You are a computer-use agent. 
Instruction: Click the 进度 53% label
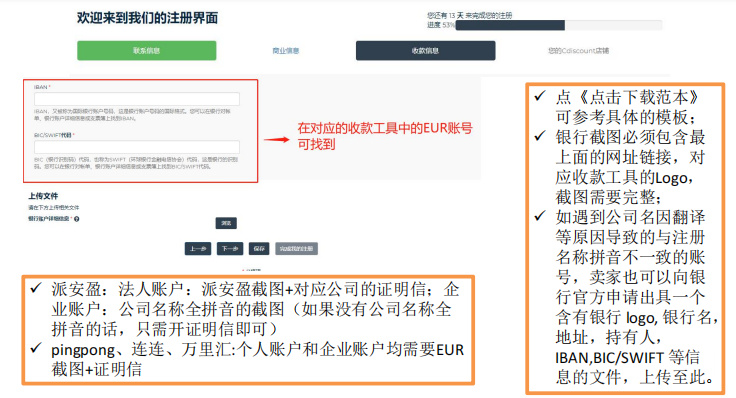[441, 25]
